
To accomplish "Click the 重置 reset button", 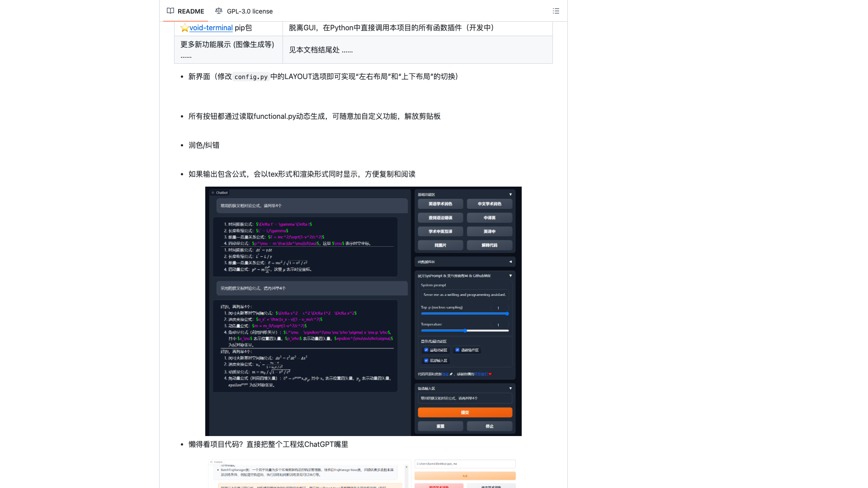I will 440,427.
